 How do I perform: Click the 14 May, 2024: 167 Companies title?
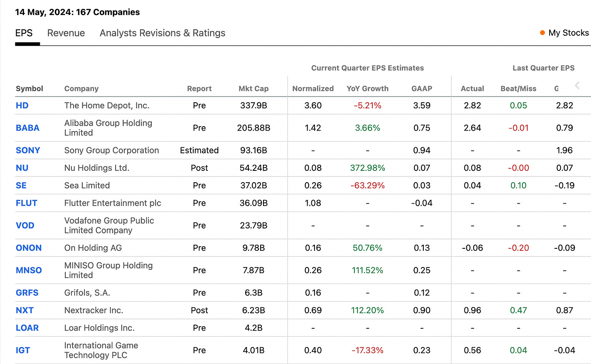click(78, 12)
